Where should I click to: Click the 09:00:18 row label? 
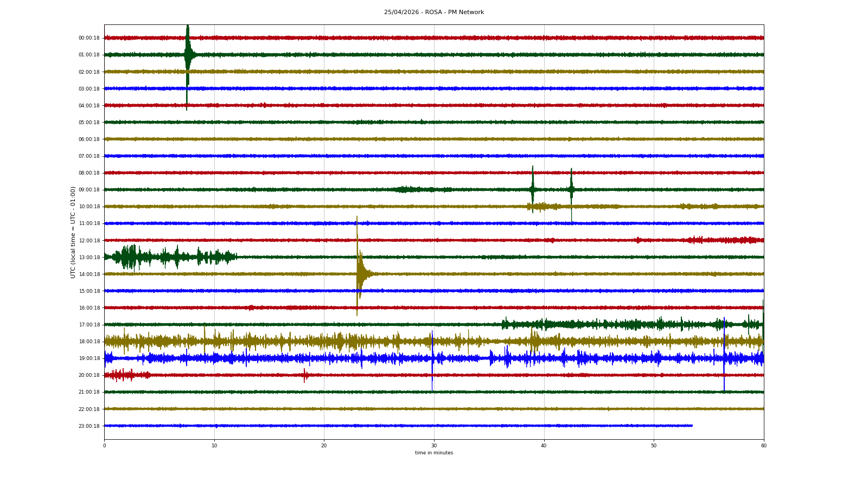(89, 190)
